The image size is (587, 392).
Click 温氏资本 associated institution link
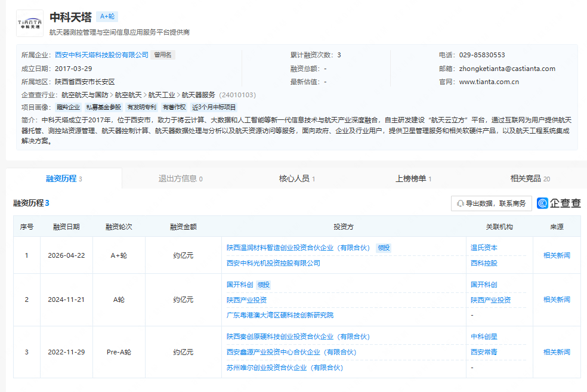pyautogui.click(x=484, y=248)
